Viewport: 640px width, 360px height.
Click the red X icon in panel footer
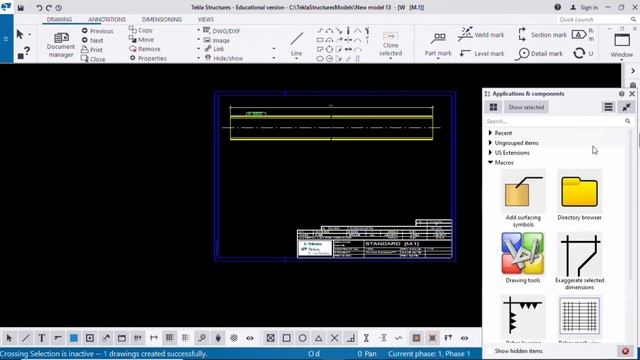(x=625, y=351)
